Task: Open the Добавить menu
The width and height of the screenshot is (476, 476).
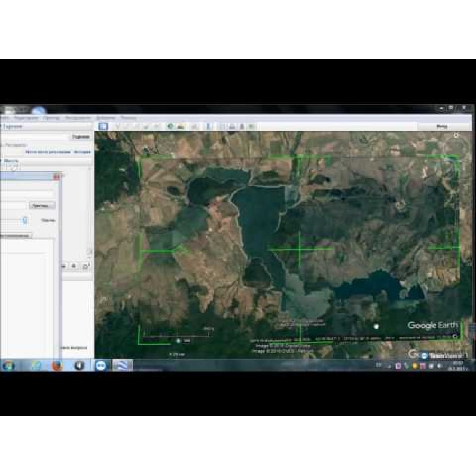Action: [106, 117]
